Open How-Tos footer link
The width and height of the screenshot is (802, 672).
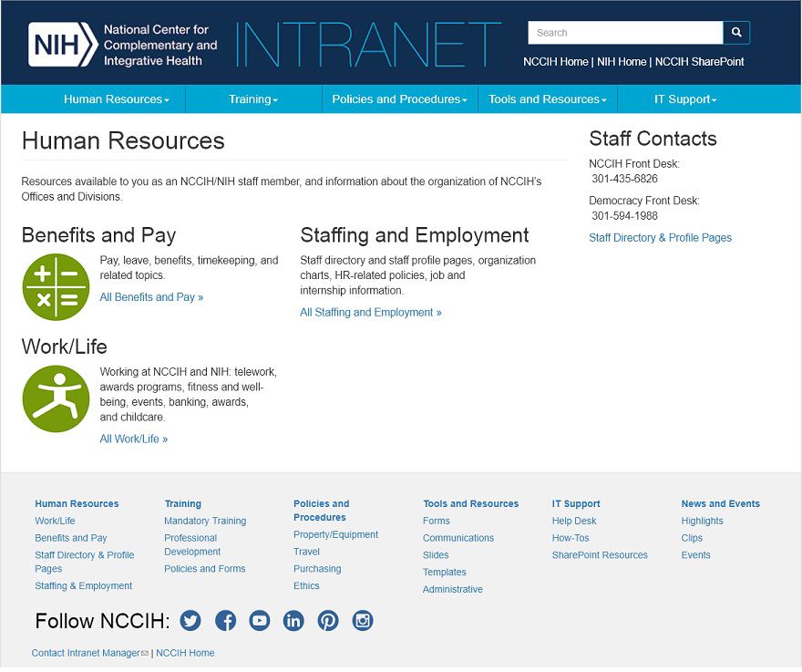pyautogui.click(x=571, y=538)
